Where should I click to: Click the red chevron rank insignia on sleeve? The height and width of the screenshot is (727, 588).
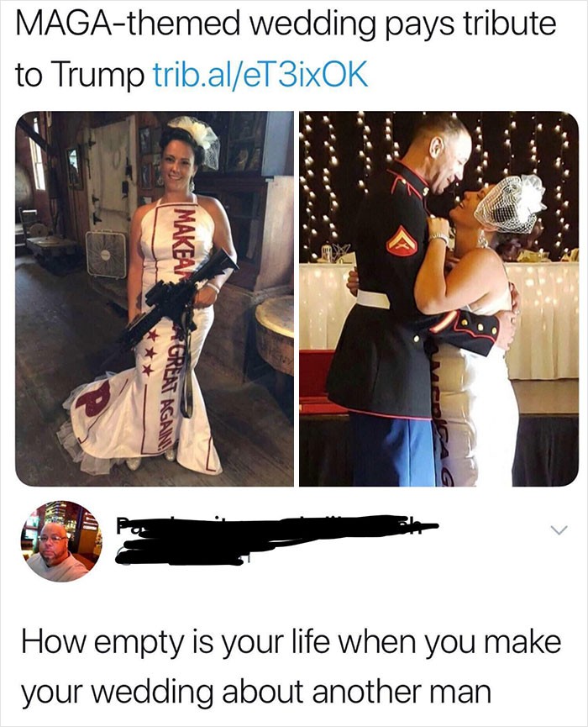click(402, 240)
